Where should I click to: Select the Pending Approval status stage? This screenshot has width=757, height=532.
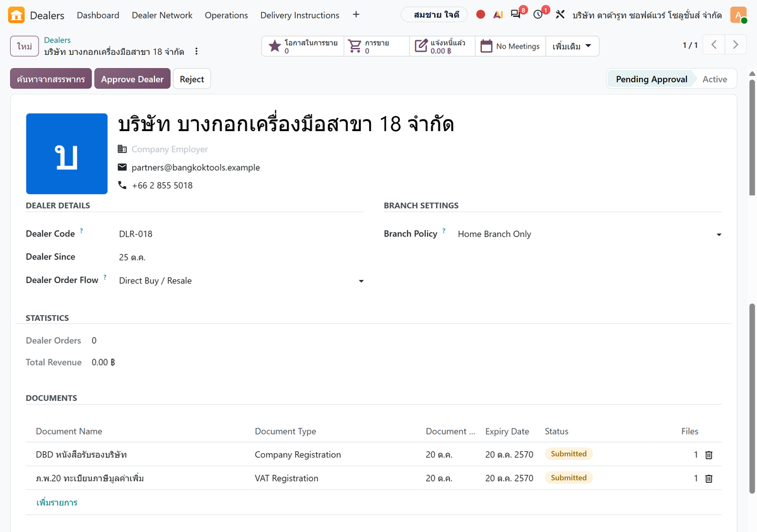click(651, 79)
